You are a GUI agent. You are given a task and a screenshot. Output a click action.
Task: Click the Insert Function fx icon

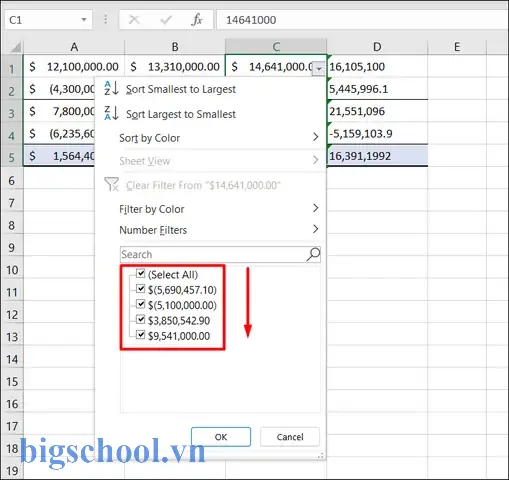click(197, 20)
